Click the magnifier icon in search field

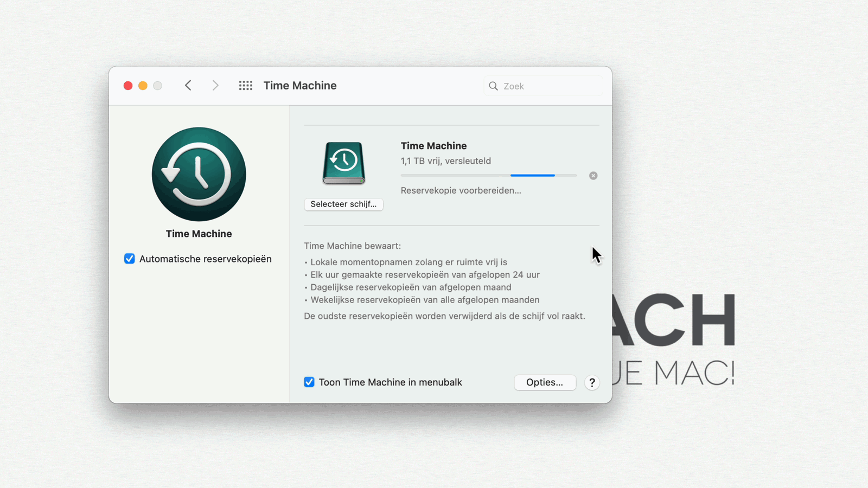tap(493, 86)
